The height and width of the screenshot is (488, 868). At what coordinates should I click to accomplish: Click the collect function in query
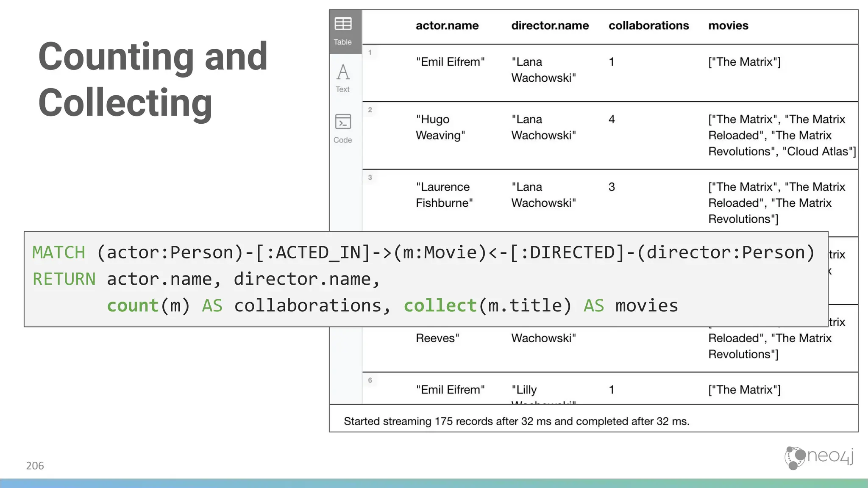coord(440,306)
